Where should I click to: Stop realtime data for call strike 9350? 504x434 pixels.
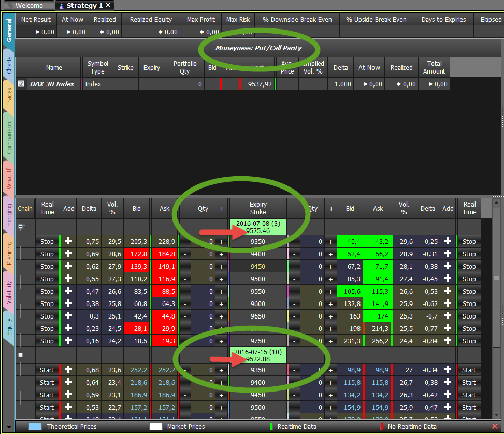pyautogui.click(x=47, y=242)
